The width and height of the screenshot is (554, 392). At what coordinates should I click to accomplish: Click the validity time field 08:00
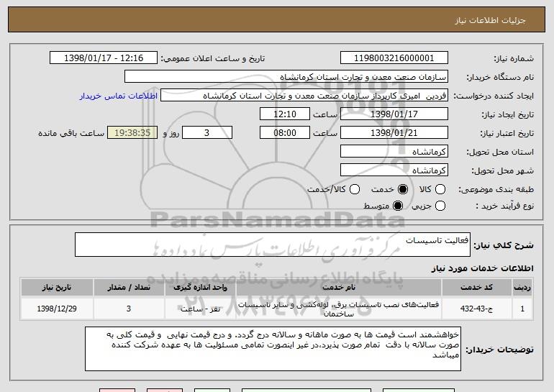click(x=285, y=133)
